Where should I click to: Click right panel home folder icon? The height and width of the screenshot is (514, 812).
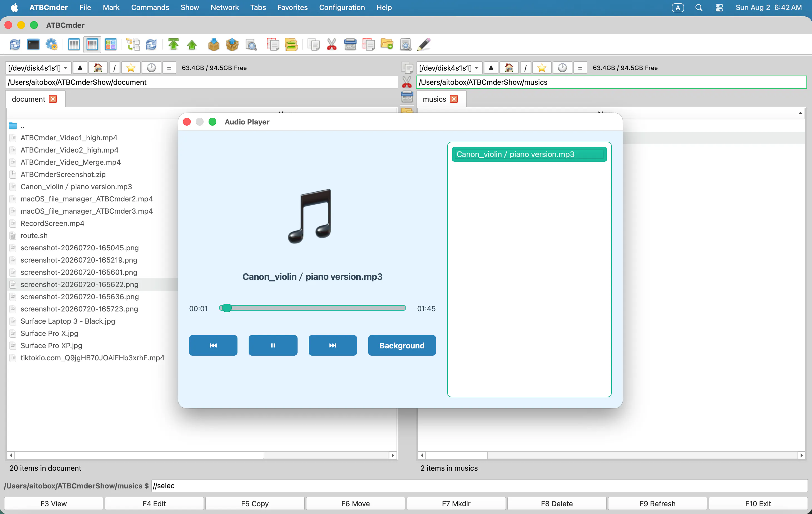click(509, 68)
